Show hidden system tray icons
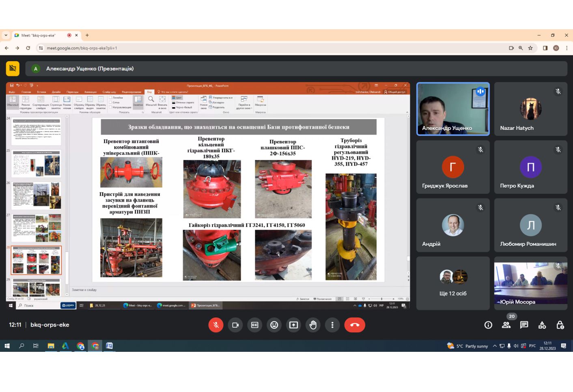Image resolution: width=573 pixels, height=392 pixels. pyautogui.click(x=494, y=346)
